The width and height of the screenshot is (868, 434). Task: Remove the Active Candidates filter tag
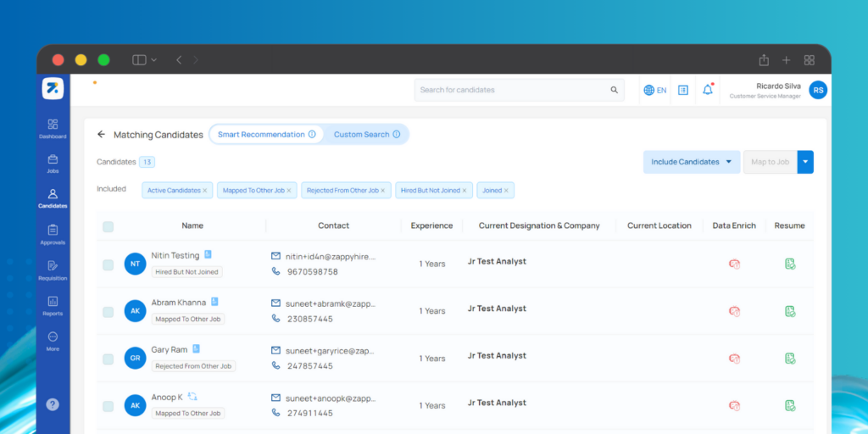click(x=204, y=191)
